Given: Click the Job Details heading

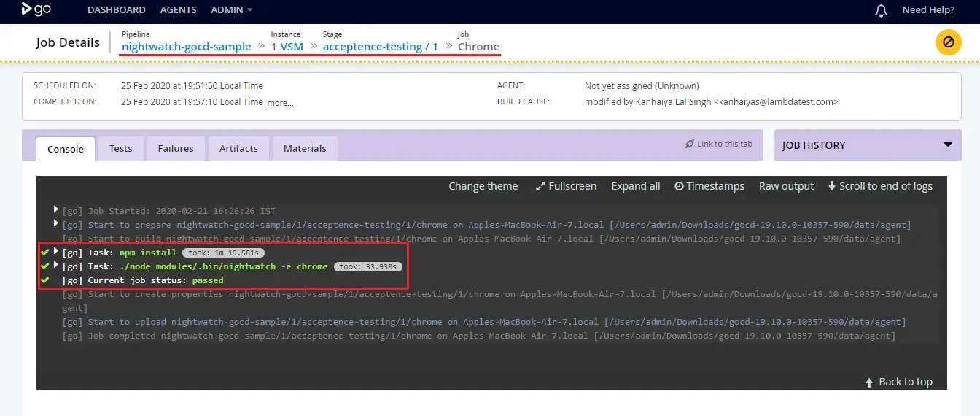Looking at the screenshot, I should click(x=68, y=42).
